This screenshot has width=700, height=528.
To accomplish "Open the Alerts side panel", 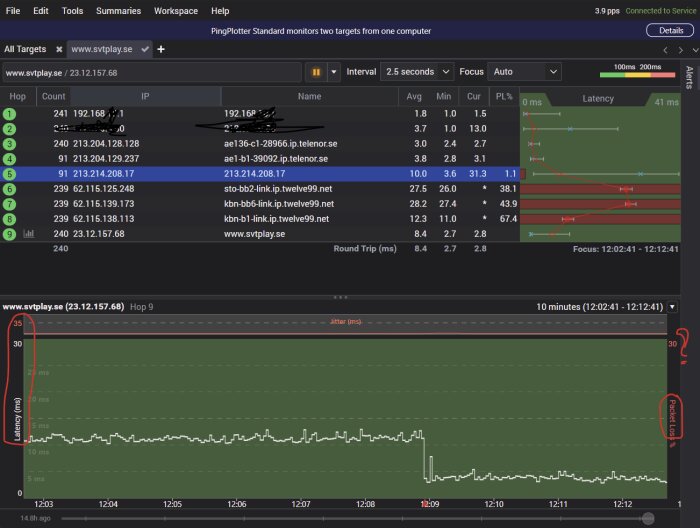I will click(690, 77).
